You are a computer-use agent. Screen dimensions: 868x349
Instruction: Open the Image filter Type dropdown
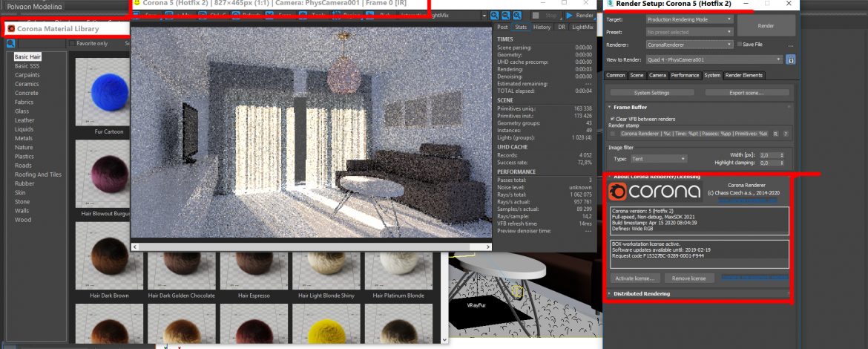[x=659, y=159]
